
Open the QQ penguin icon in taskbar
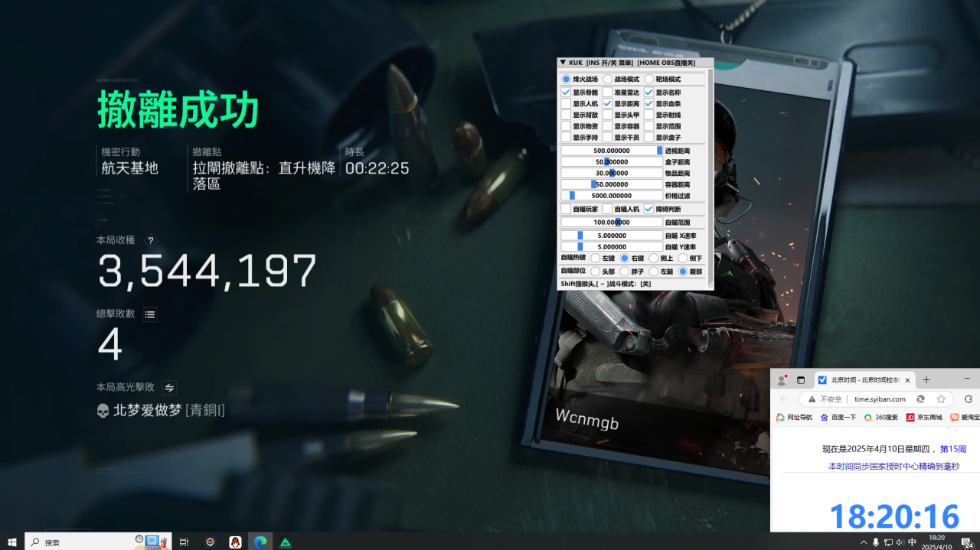[x=235, y=542]
